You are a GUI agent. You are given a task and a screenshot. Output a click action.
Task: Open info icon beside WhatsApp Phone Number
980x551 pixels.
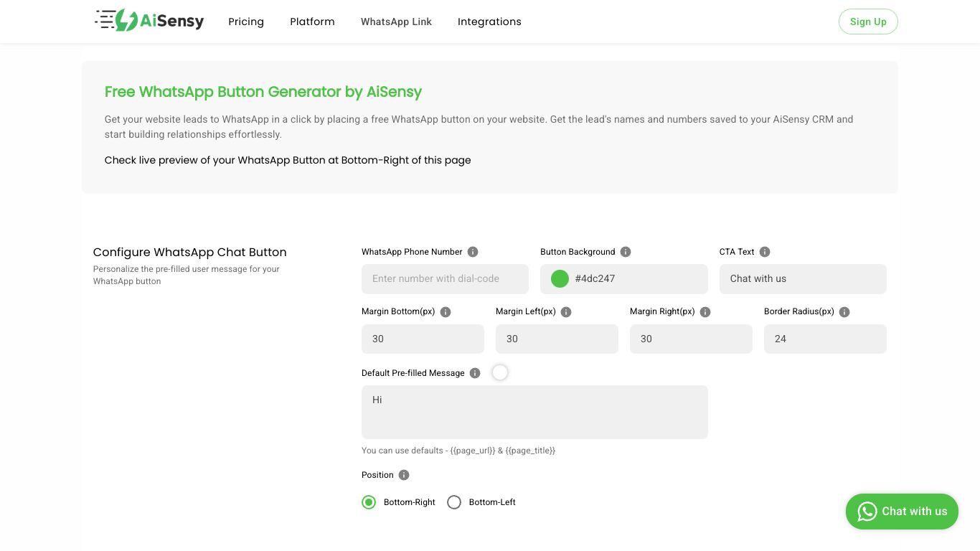[473, 252]
